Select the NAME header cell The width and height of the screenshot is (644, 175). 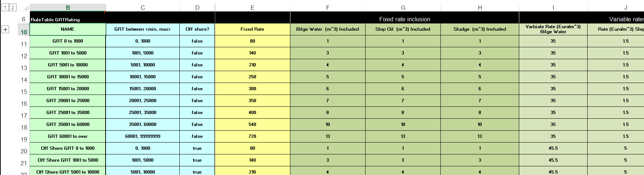pos(68,29)
